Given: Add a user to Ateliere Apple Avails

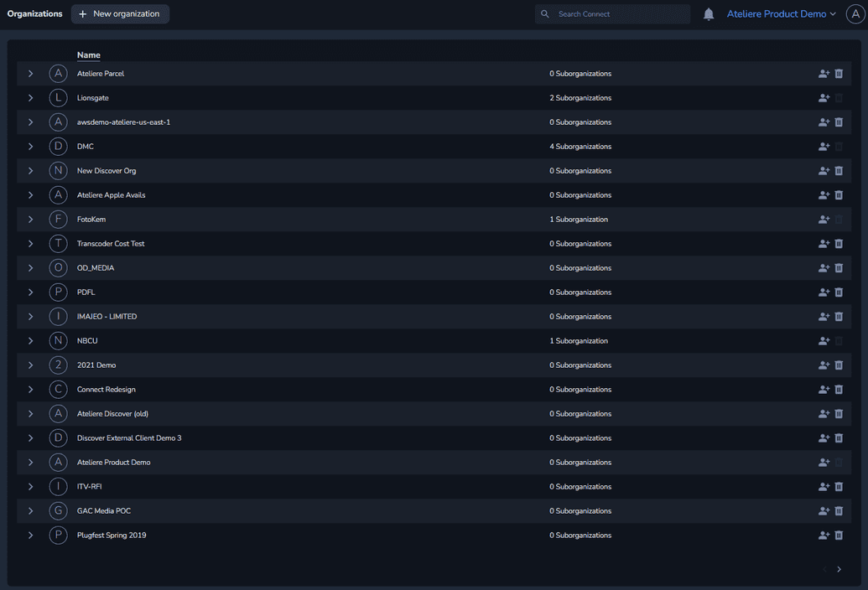Looking at the screenshot, I should click(x=824, y=195).
